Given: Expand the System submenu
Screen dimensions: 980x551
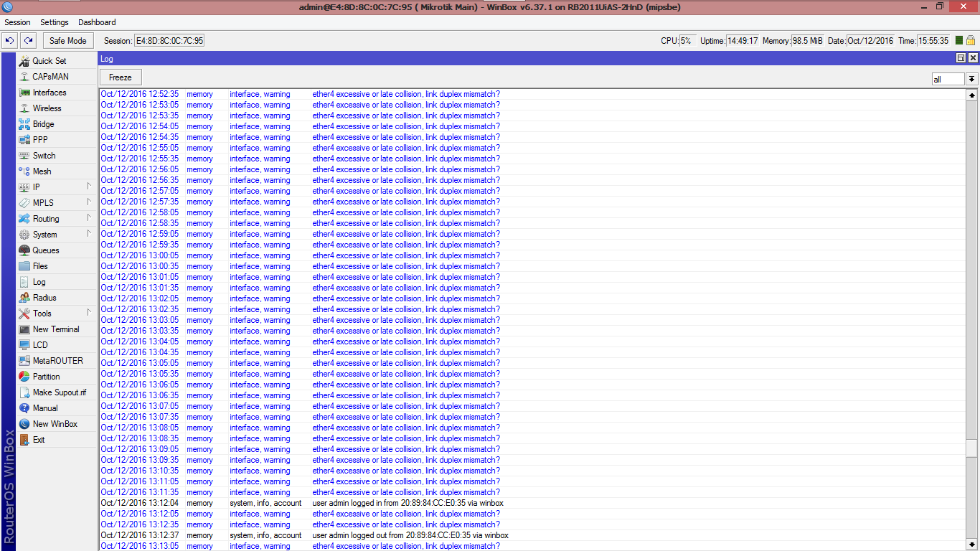Looking at the screenshot, I should (44, 234).
